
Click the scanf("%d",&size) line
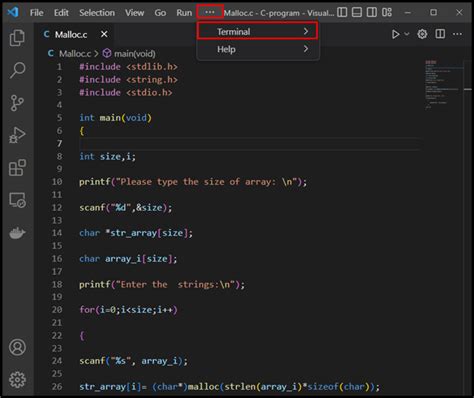click(x=126, y=207)
